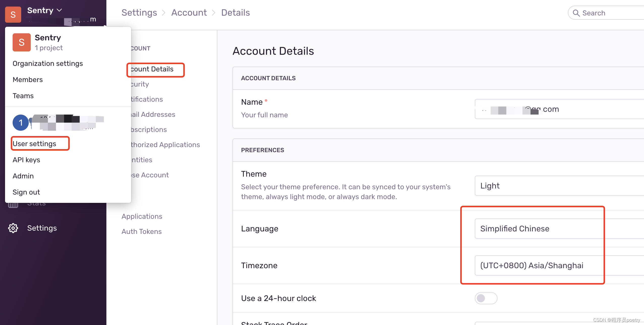Open the Applications settings link
This screenshot has width=644, height=325.
[142, 216]
